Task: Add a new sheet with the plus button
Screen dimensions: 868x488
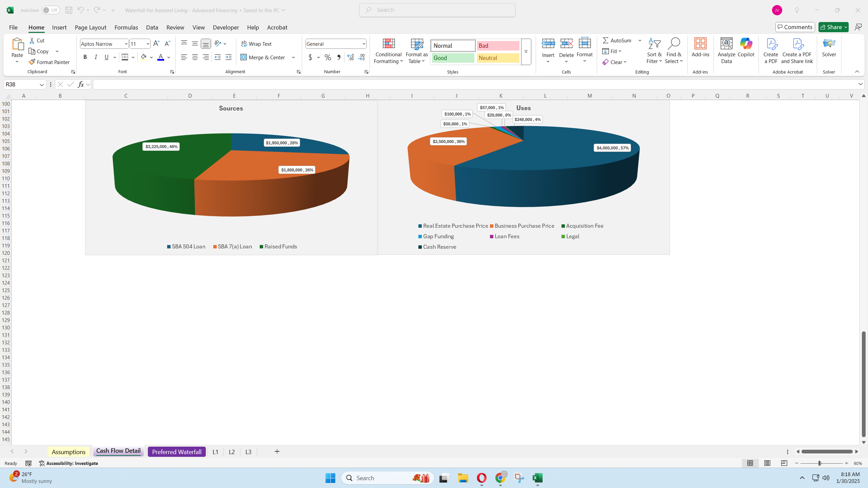Action: [277, 451]
